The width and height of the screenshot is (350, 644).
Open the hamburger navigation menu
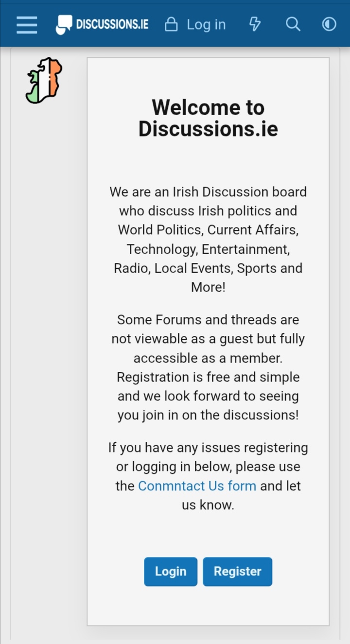coord(27,24)
